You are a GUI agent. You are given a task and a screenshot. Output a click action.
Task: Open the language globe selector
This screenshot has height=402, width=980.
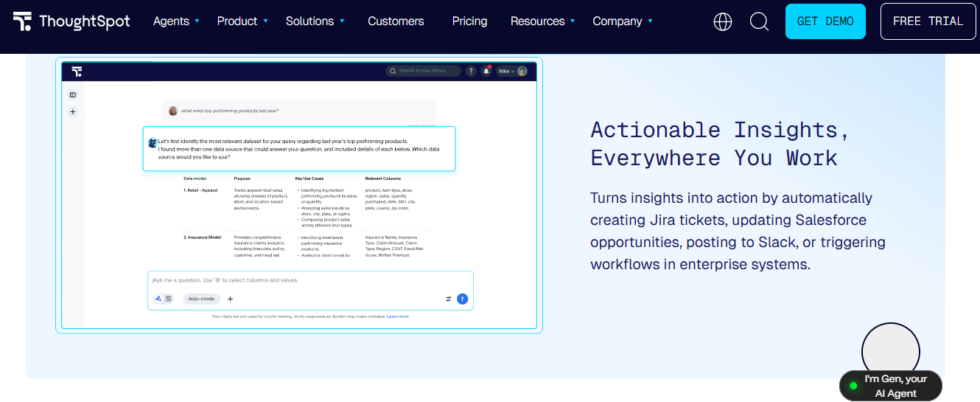723,21
